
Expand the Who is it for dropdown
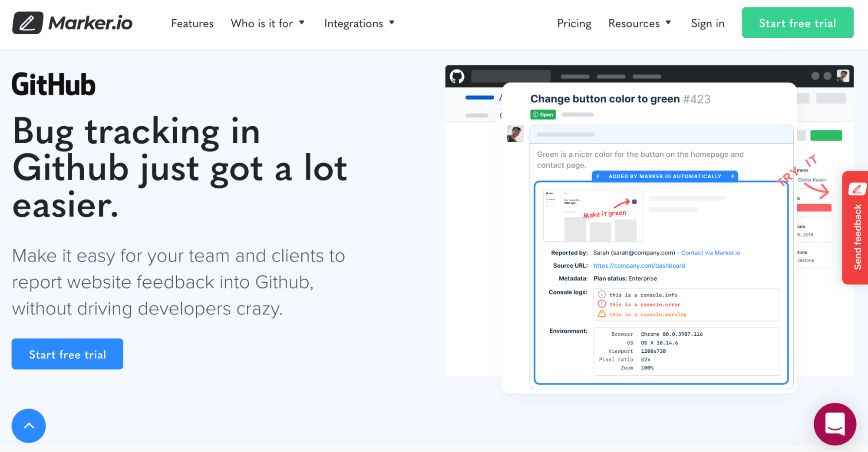[x=267, y=23]
